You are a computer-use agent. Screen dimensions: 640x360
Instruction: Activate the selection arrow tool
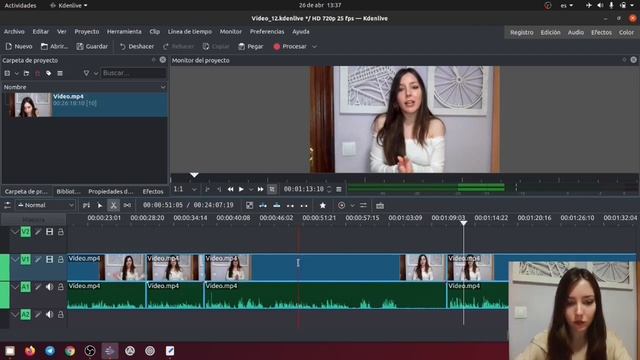click(x=100, y=205)
